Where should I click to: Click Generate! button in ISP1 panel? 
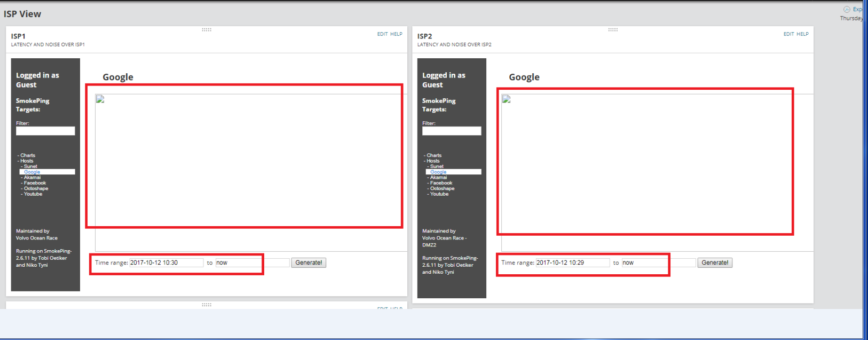point(309,262)
